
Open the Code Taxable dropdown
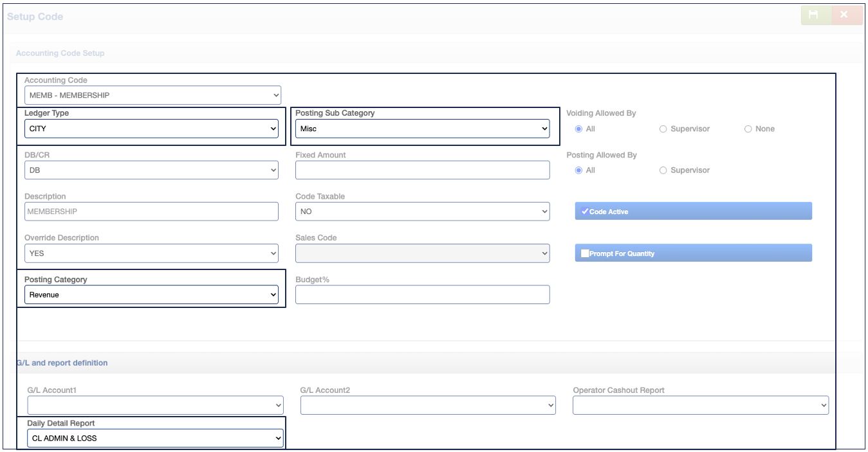point(422,212)
